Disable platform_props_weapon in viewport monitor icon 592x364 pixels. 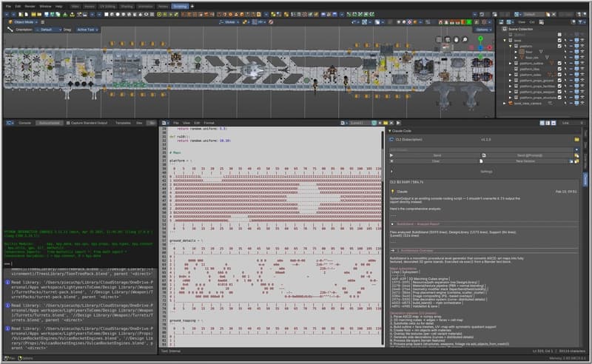click(x=576, y=92)
